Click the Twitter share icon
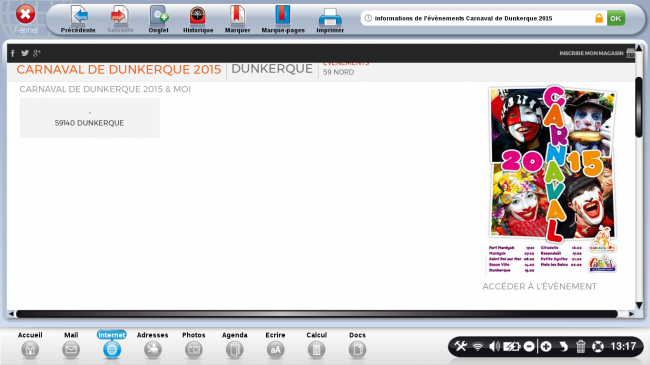Viewport: 650px width, 365px height. click(25, 53)
